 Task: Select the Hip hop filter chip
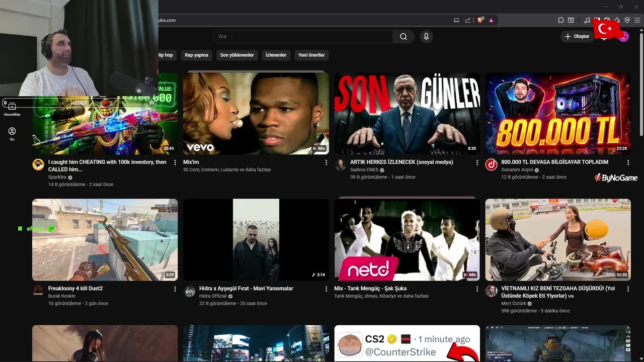coord(167,55)
